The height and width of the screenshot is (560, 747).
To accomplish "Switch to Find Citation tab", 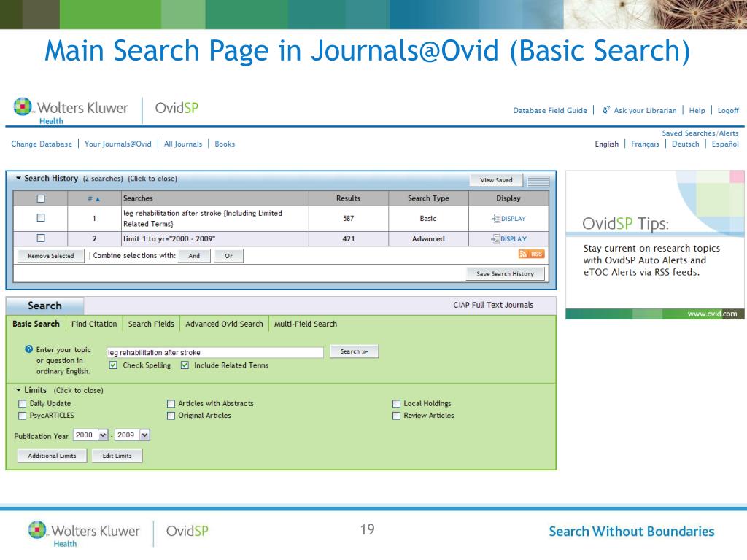I will [x=94, y=324].
